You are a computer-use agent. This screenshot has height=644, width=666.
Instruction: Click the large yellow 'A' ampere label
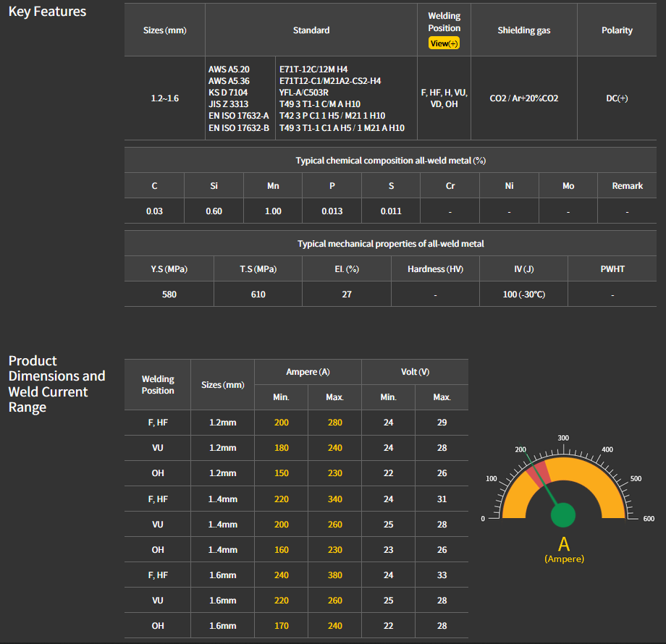pyautogui.click(x=564, y=545)
